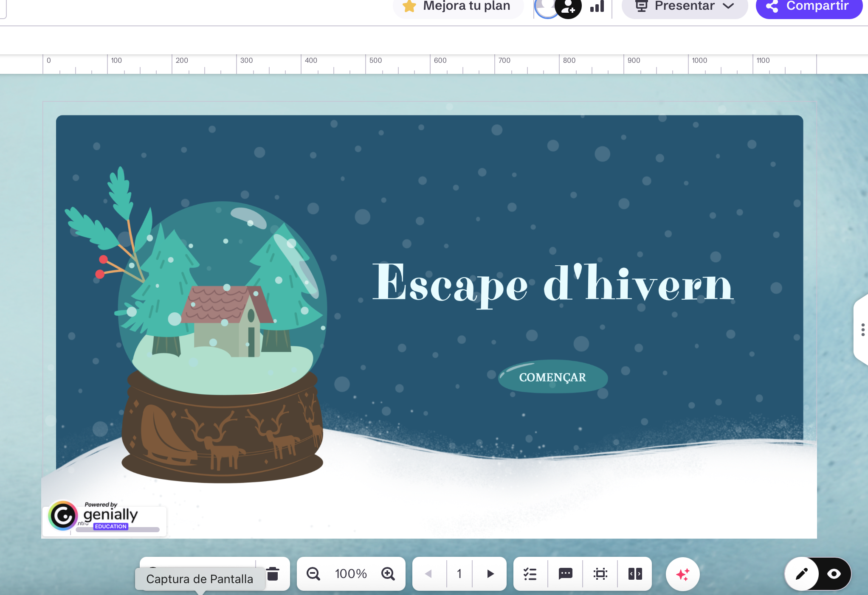Go to the next page arrow
868x595 pixels.
pyautogui.click(x=490, y=574)
